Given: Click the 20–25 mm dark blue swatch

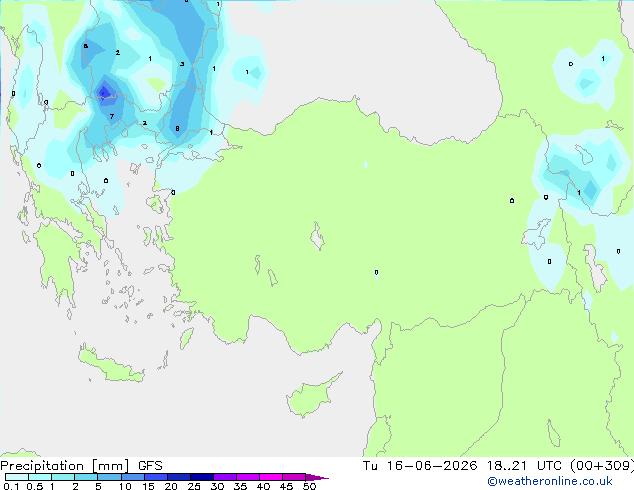Looking at the screenshot, I should click(179, 477).
